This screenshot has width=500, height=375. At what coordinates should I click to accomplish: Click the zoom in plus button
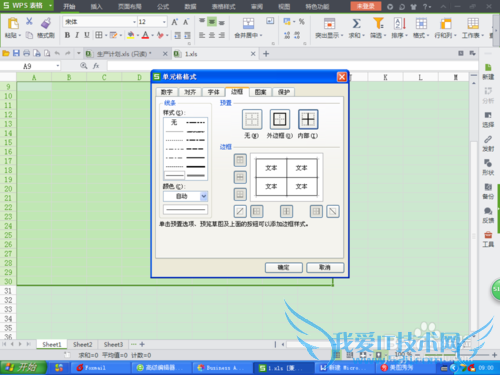494,355
